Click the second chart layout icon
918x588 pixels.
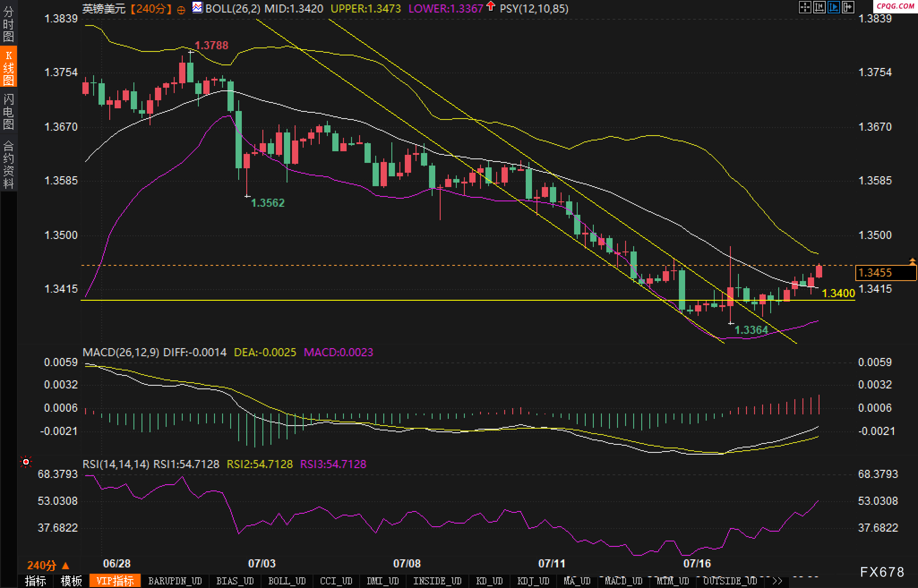point(819,7)
